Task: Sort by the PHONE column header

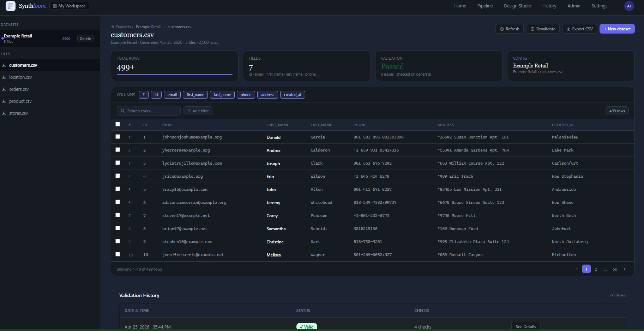Action: [360, 125]
